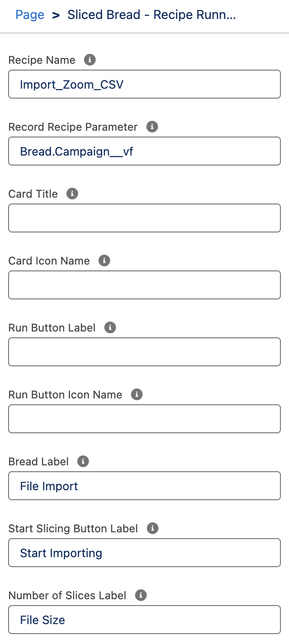The width and height of the screenshot is (289, 644).
Task: Click the Card Title info icon
Action: click(x=72, y=194)
